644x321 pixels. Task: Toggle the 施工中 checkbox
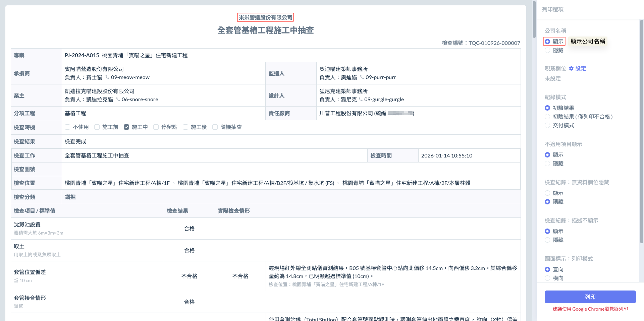coord(126,127)
